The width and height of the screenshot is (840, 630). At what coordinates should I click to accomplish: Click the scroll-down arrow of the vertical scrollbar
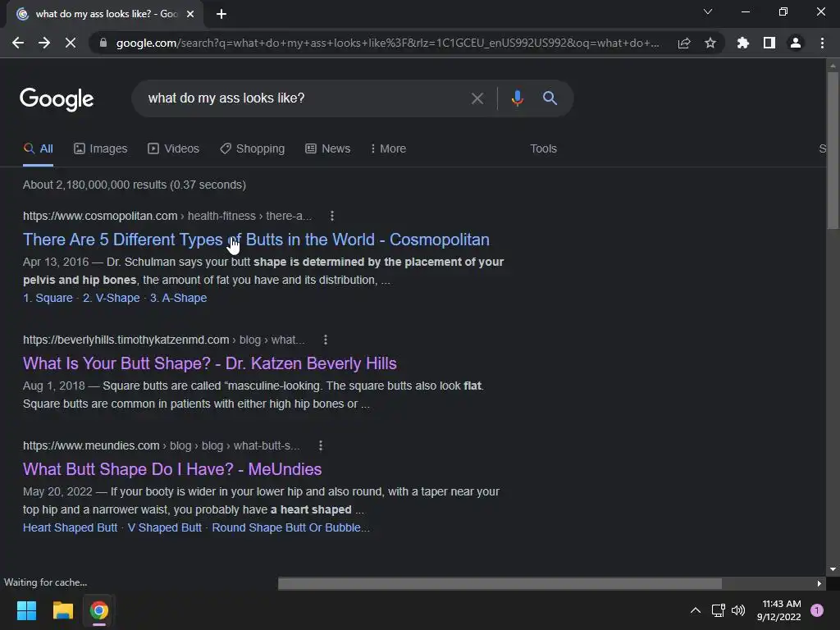point(833,569)
